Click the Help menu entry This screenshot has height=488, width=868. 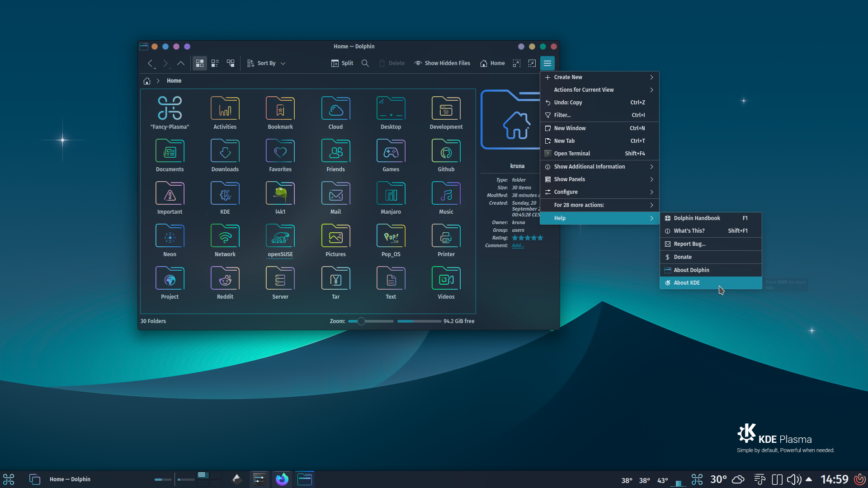click(x=599, y=218)
